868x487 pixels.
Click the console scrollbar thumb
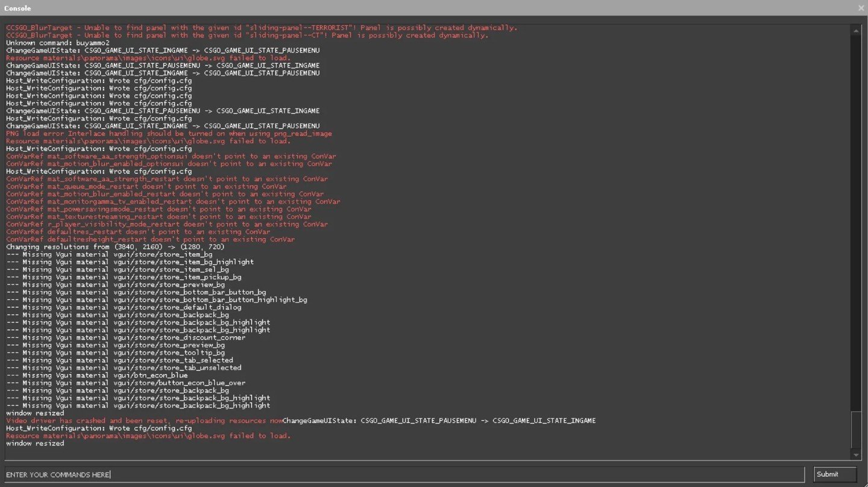(x=856, y=430)
